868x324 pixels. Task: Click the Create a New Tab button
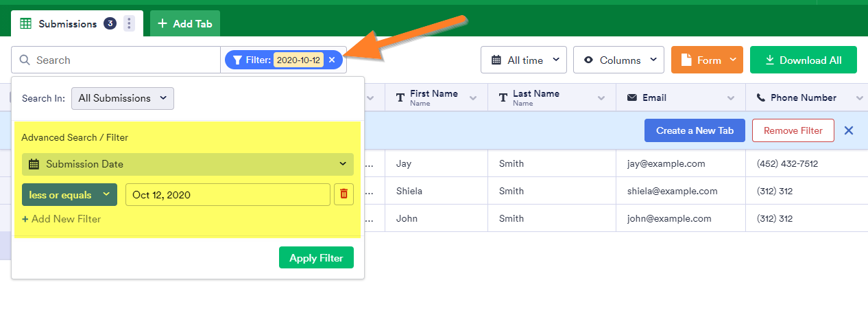tap(695, 130)
